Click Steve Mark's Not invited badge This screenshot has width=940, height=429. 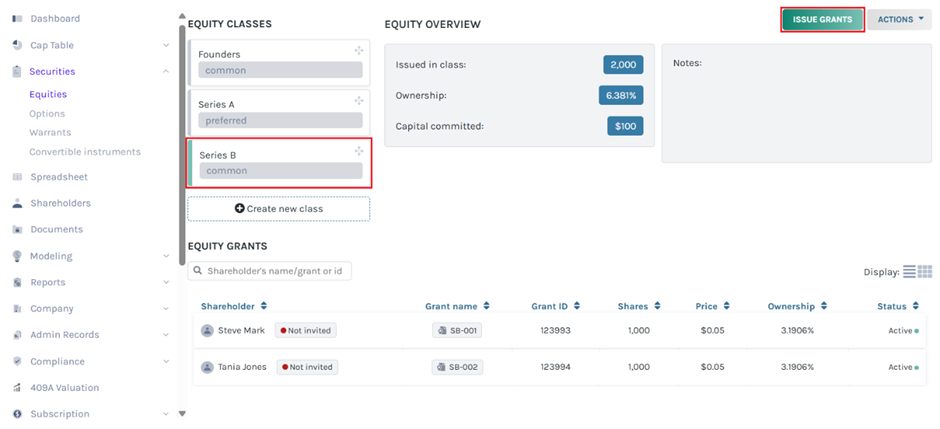[x=306, y=330]
